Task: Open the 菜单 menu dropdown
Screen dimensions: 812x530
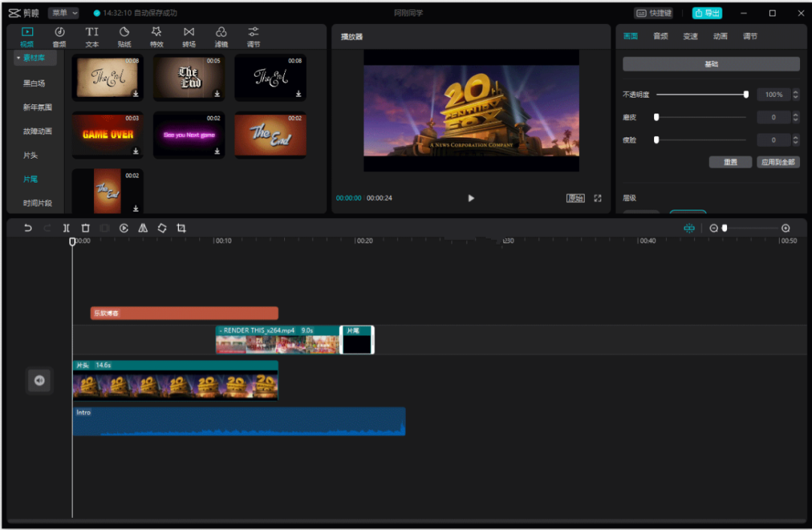Action: tap(63, 13)
